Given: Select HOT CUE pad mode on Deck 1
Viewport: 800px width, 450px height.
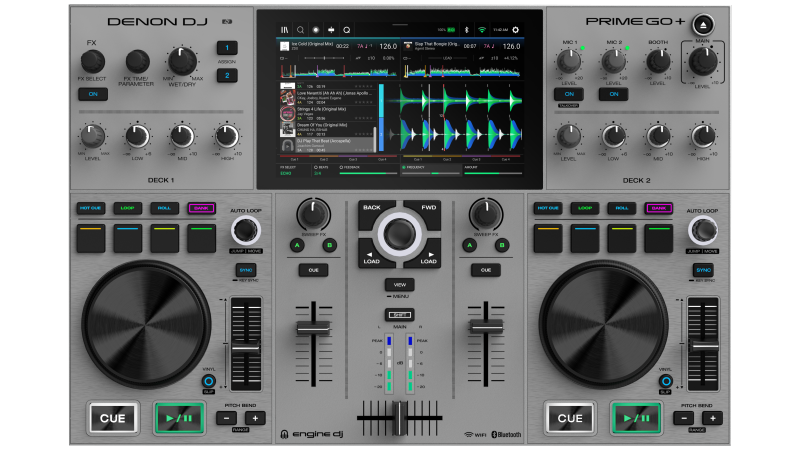Looking at the screenshot, I should [93, 208].
